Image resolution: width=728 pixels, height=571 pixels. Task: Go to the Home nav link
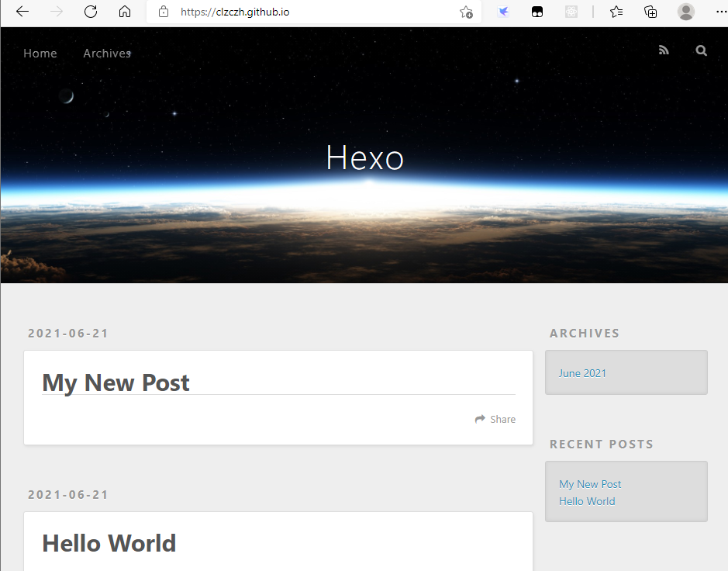coord(40,54)
